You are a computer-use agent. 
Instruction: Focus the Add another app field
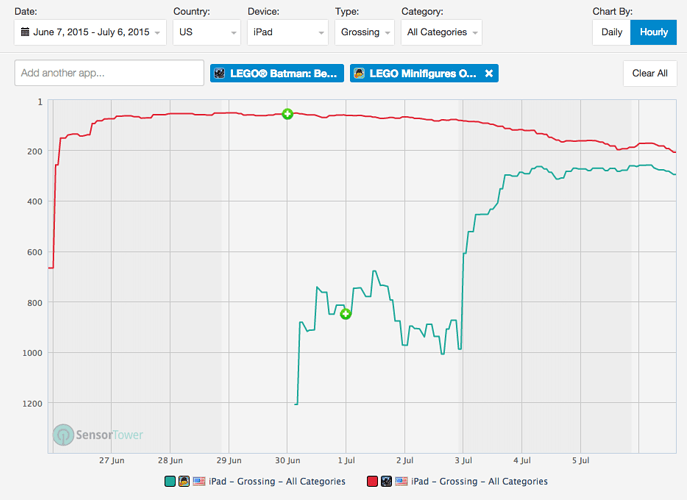click(109, 73)
